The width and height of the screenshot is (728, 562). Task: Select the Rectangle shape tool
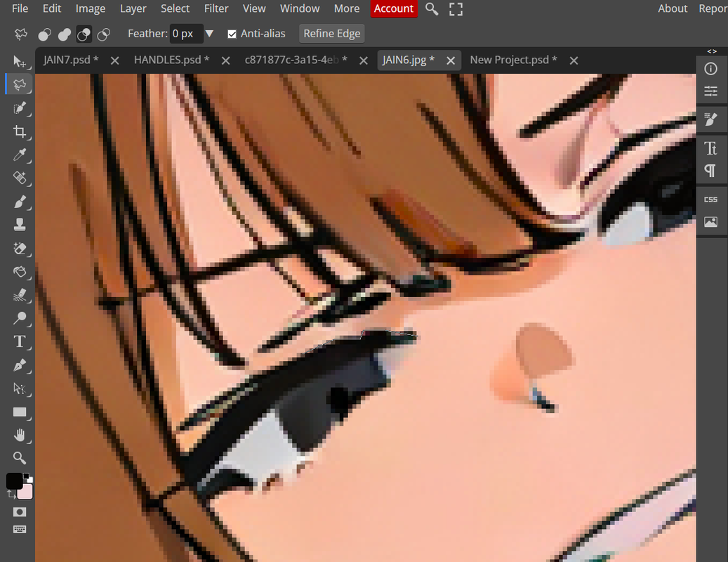[x=20, y=412]
